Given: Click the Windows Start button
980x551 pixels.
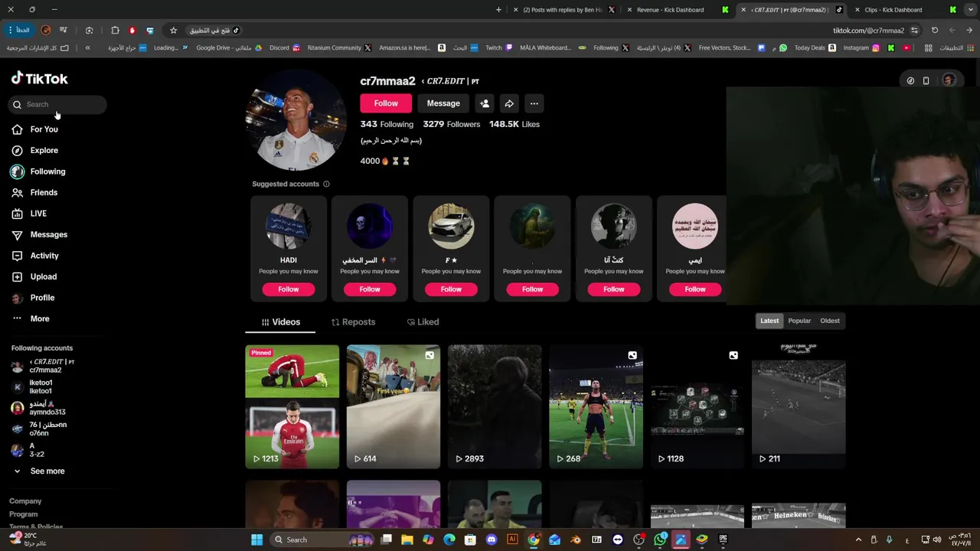Looking at the screenshot, I should coord(257,540).
